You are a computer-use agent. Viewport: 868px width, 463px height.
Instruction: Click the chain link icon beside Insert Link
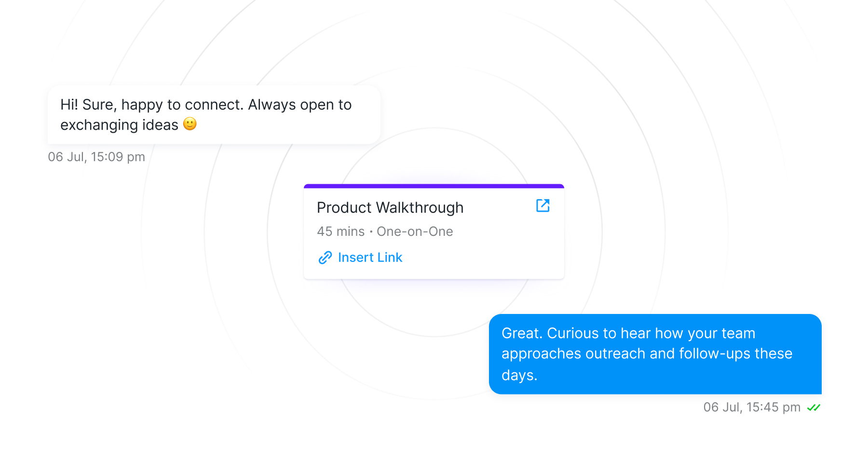click(325, 258)
